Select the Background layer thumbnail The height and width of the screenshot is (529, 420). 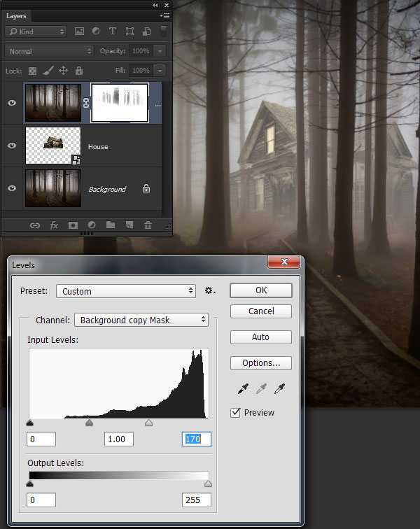coord(53,188)
